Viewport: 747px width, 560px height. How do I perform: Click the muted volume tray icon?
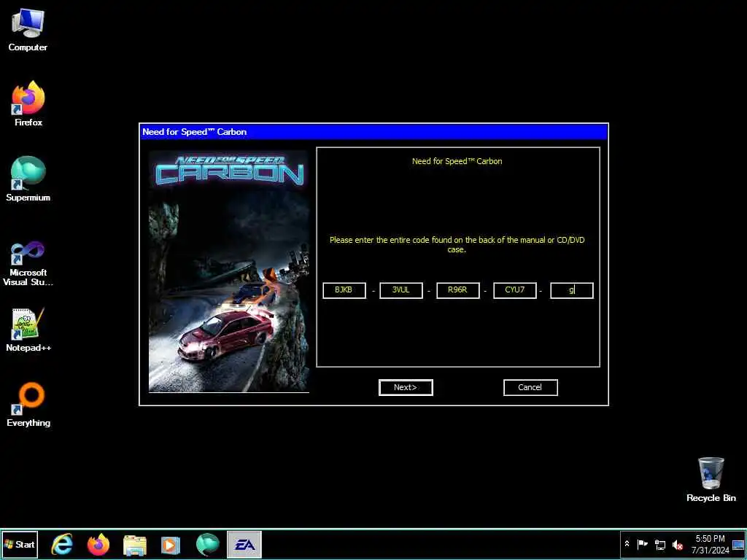tap(677, 544)
